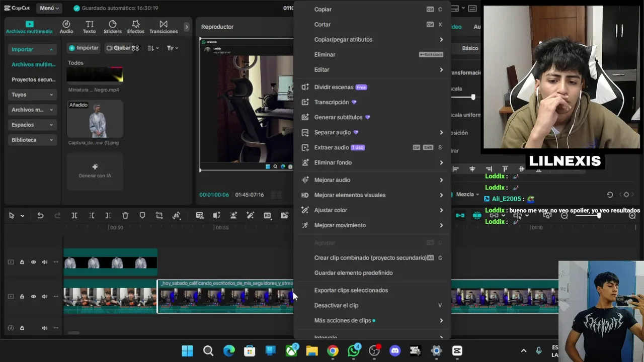
Task: Choose Copiar from context menu
Action: (372, 9)
